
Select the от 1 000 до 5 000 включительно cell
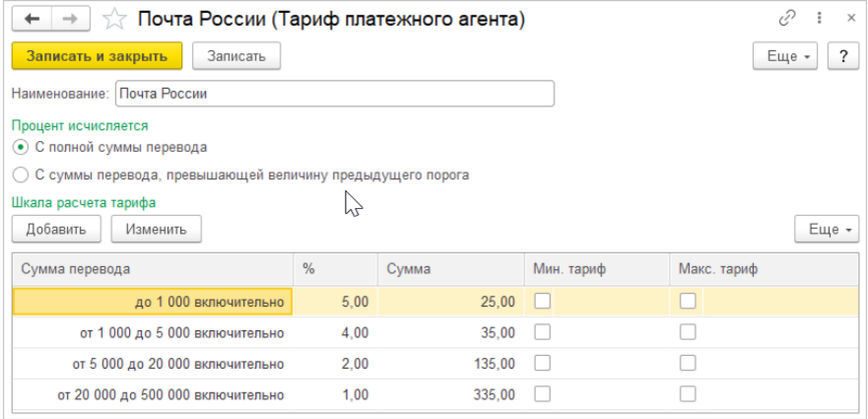click(153, 333)
